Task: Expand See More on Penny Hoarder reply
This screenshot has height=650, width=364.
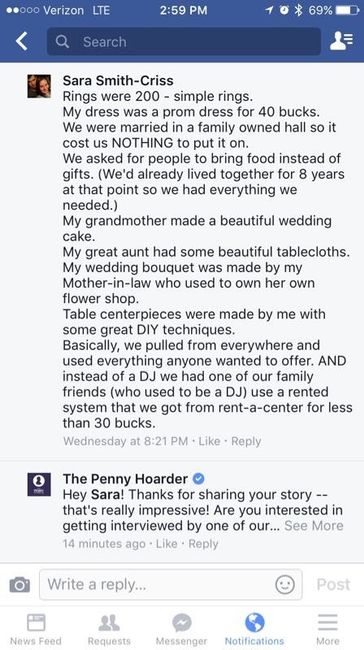Action: tap(314, 526)
